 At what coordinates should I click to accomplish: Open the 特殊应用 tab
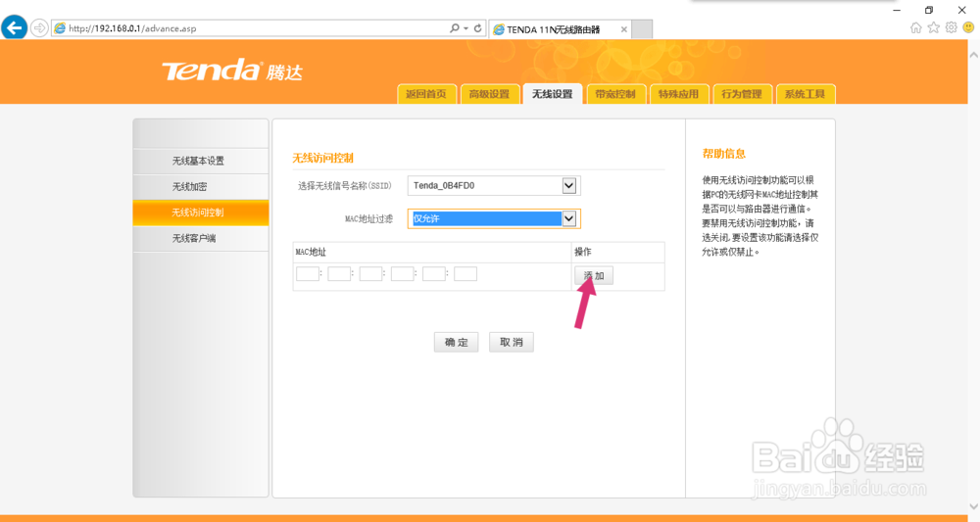point(679,94)
